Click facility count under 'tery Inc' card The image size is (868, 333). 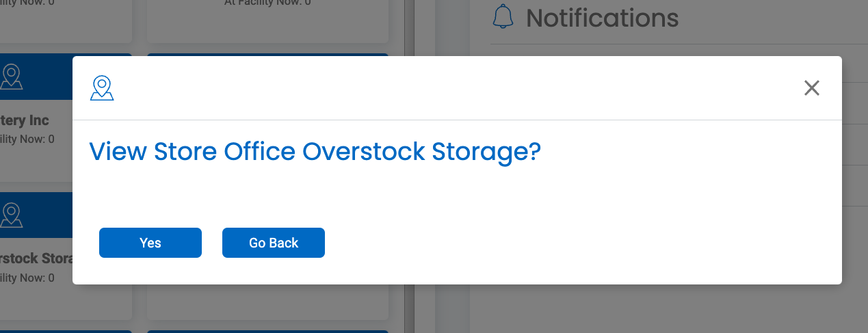point(27,139)
